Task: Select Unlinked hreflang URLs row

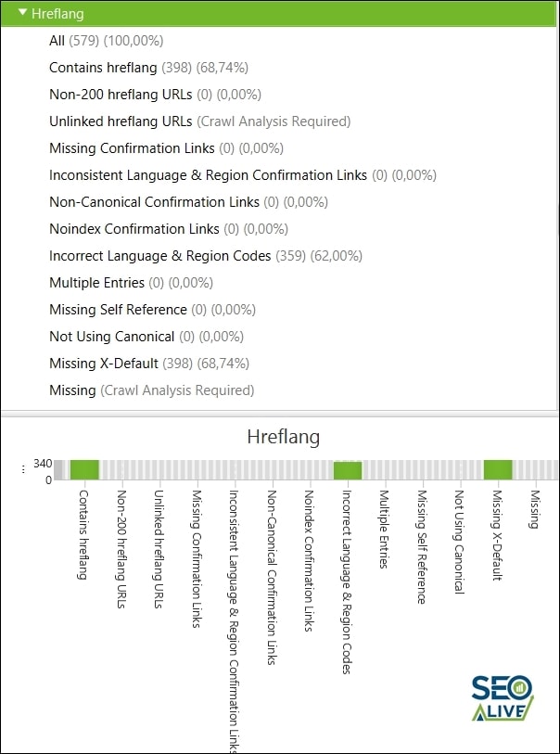Action: [199, 121]
